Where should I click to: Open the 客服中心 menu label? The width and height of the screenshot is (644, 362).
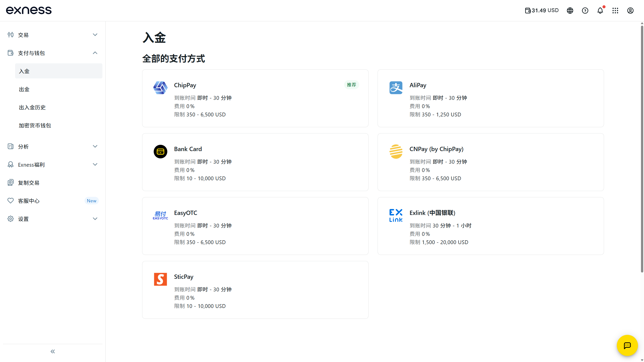tap(29, 201)
